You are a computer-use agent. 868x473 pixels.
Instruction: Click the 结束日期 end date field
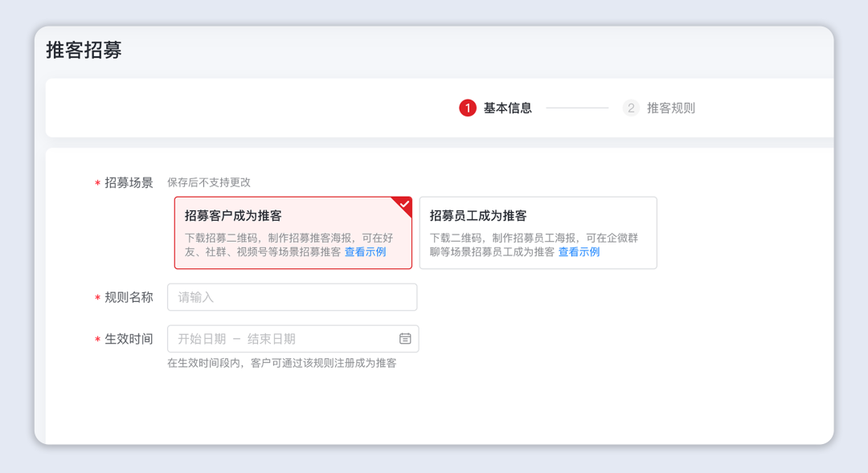272,339
